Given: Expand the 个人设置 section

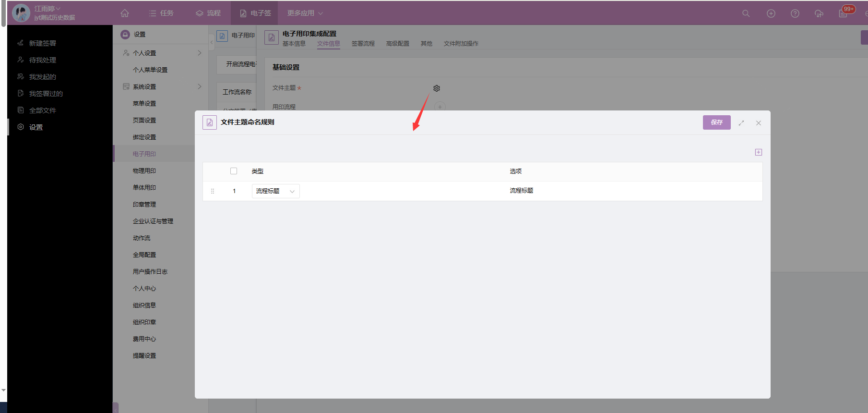Looking at the screenshot, I should click(x=200, y=53).
